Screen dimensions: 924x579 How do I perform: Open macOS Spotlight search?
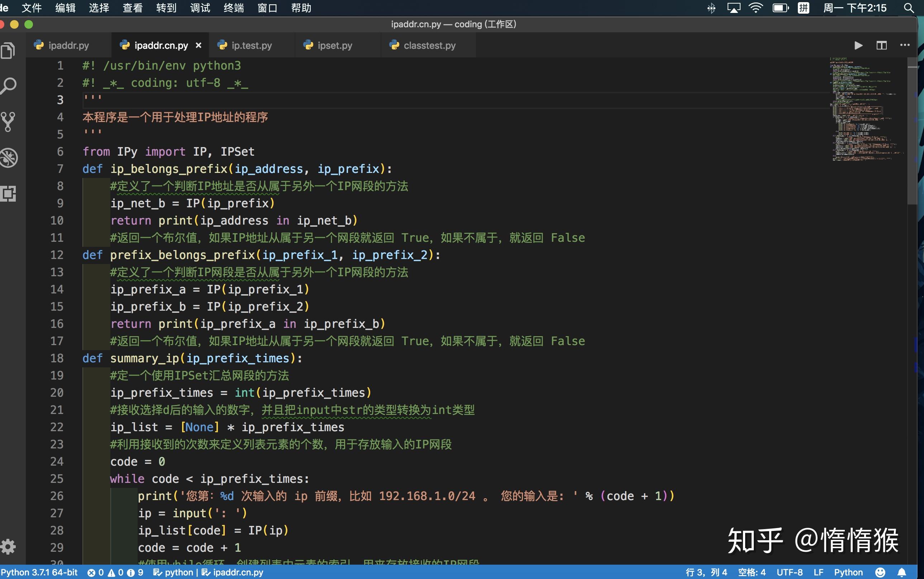tap(909, 8)
